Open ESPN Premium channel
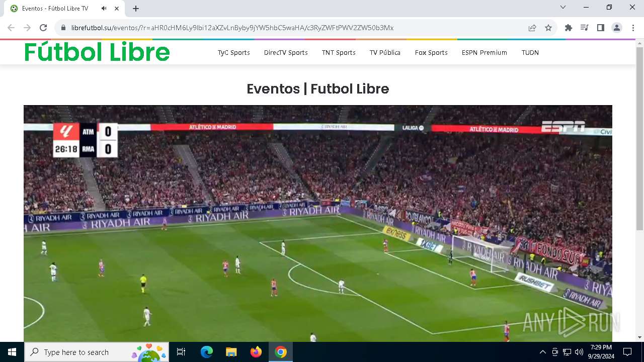 click(x=485, y=52)
